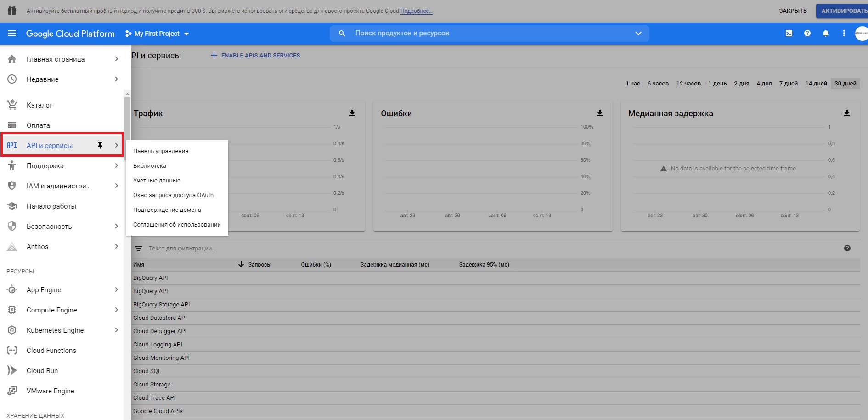Open the hamburger navigation menu
This screenshot has height=420, width=868.
point(12,34)
